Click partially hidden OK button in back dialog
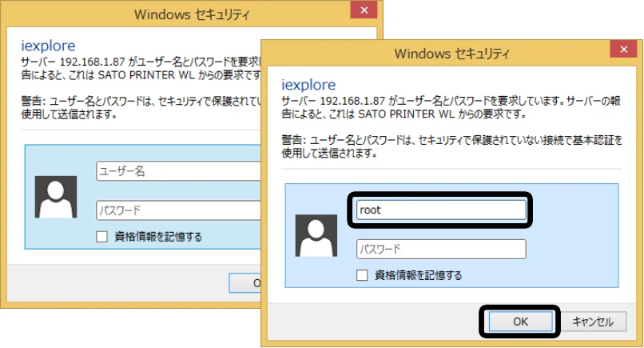Viewport: 644px width, 348px height. pos(244,283)
